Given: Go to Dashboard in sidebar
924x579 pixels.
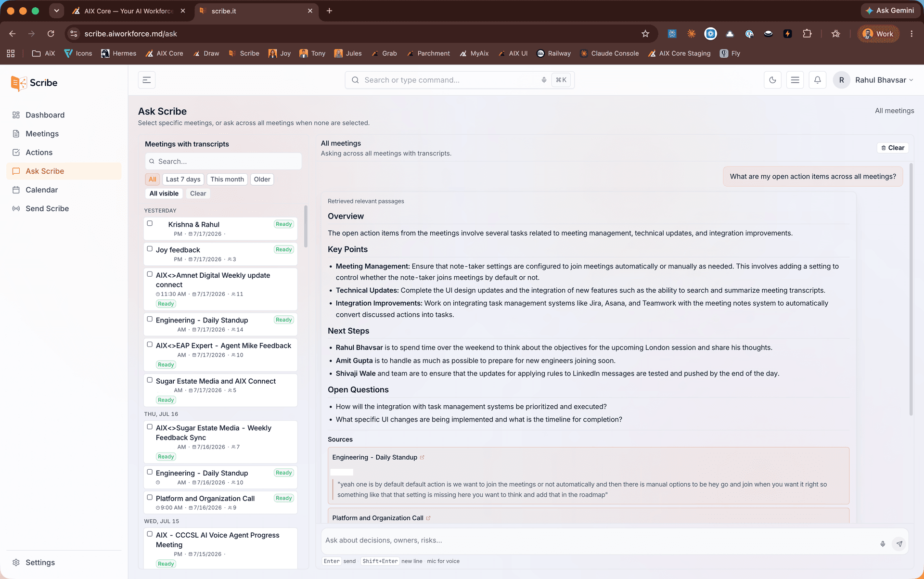Looking at the screenshot, I should pos(64,115).
